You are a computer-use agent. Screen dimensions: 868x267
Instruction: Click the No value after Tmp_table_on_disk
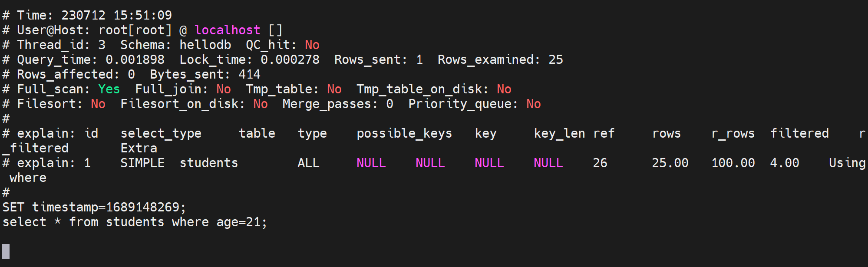point(504,89)
